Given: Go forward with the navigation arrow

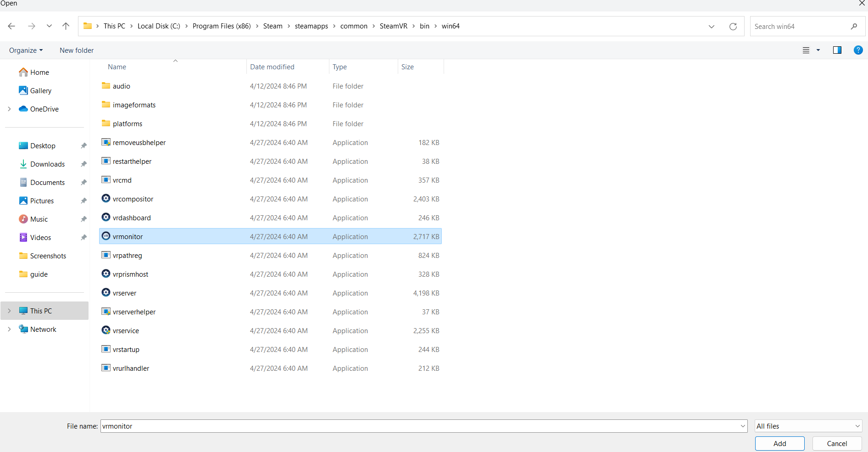Looking at the screenshot, I should pyautogui.click(x=32, y=26).
